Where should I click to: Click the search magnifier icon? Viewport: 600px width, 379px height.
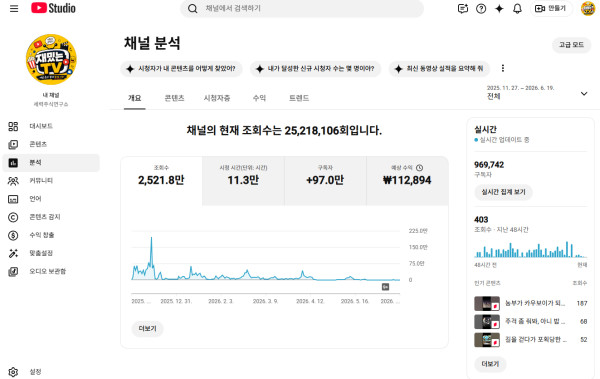coord(192,8)
